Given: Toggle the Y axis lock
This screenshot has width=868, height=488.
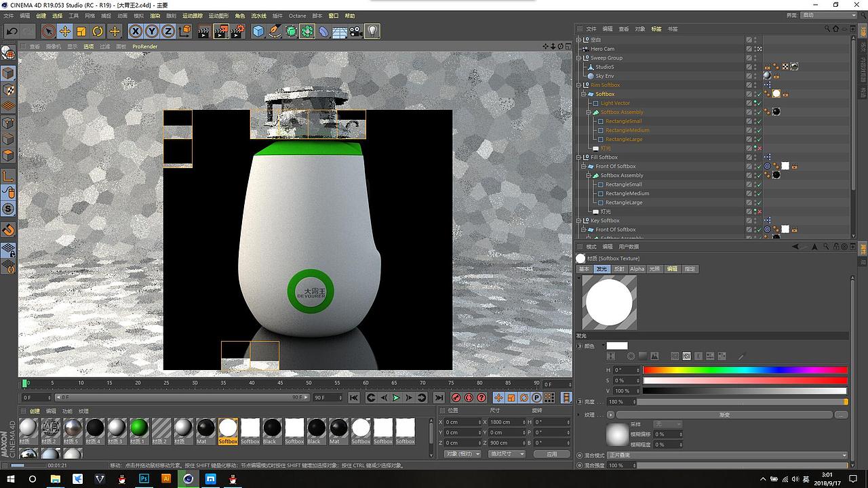Looking at the screenshot, I should [151, 31].
